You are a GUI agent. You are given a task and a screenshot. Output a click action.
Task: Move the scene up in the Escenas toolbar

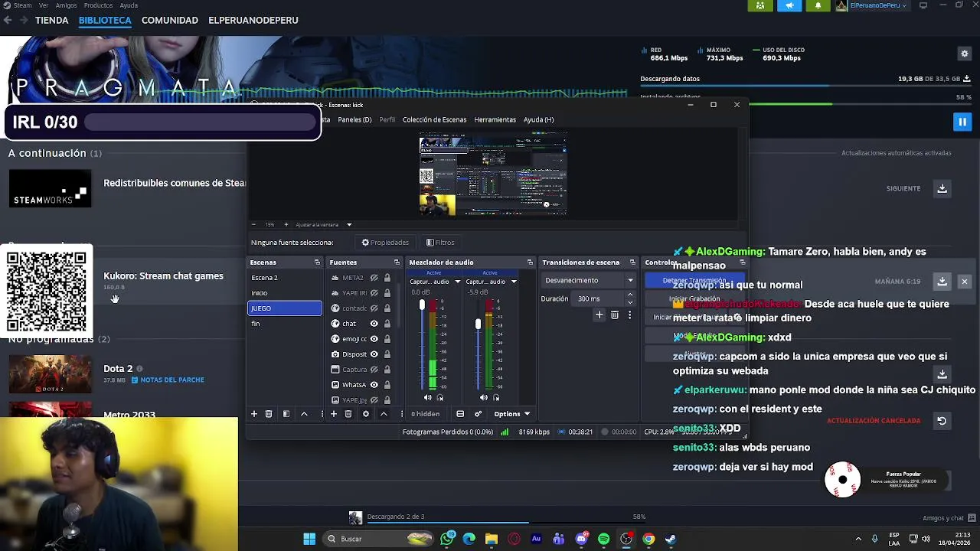[x=304, y=414]
